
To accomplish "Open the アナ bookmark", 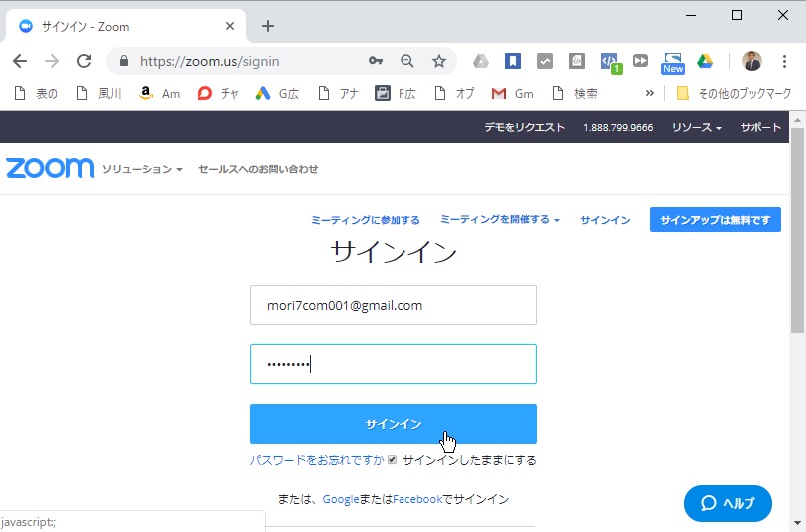I will point(339,94).
